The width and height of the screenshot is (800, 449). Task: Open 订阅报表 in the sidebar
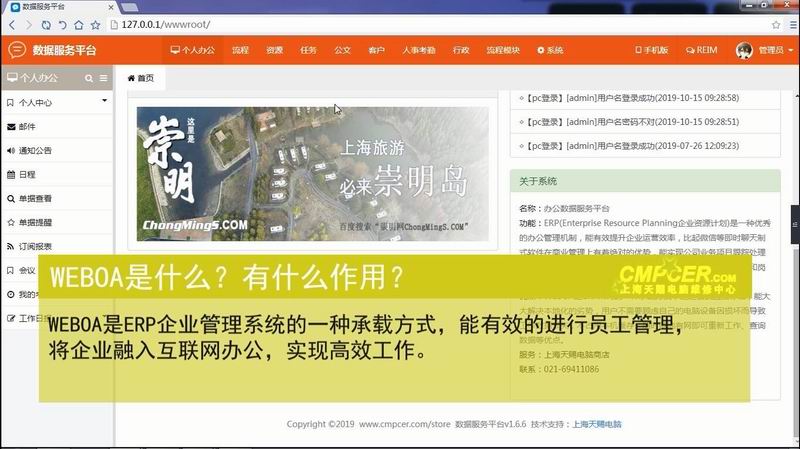point(57,246)
